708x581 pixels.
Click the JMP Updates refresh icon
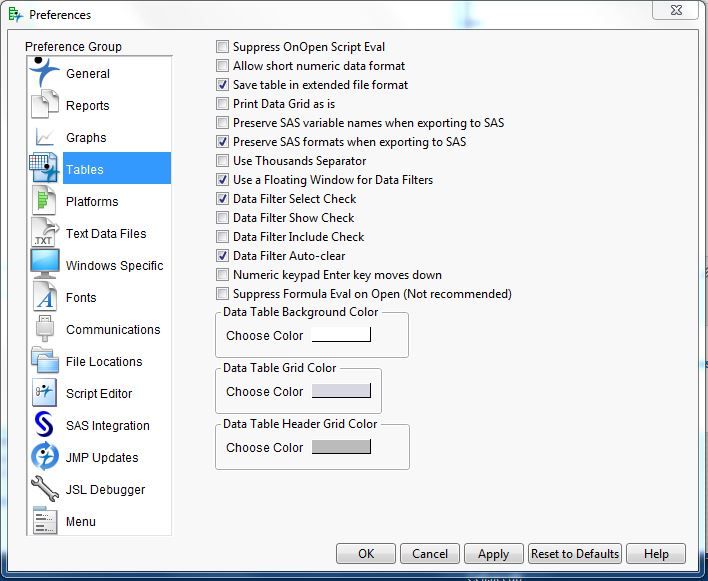[x=44, y=456]
